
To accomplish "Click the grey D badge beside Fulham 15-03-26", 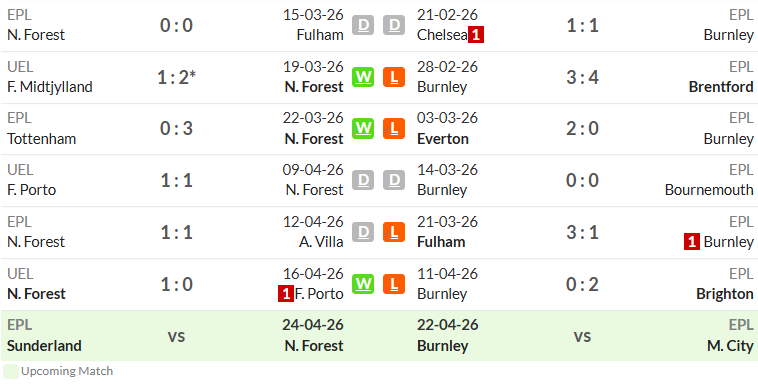I will click(363, 25).
